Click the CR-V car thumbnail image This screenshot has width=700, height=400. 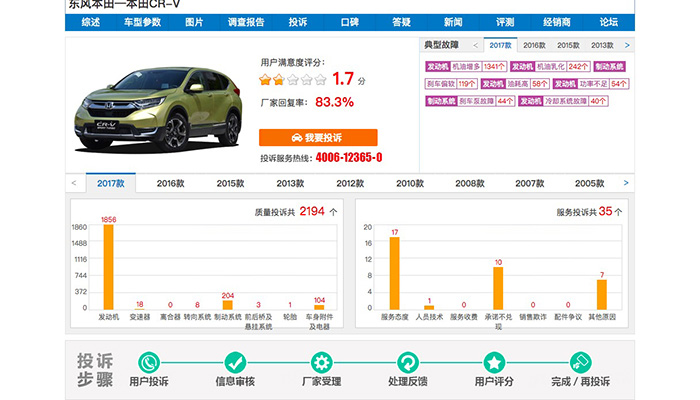coord(159,109)
